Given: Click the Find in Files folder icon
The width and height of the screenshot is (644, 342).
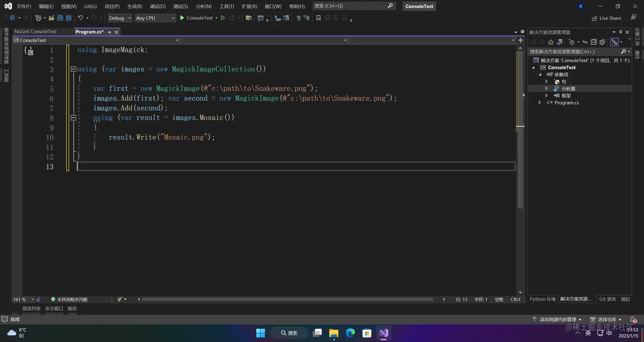Looking at the screenshot, I should pyautogui.click(x=249, y=18).
